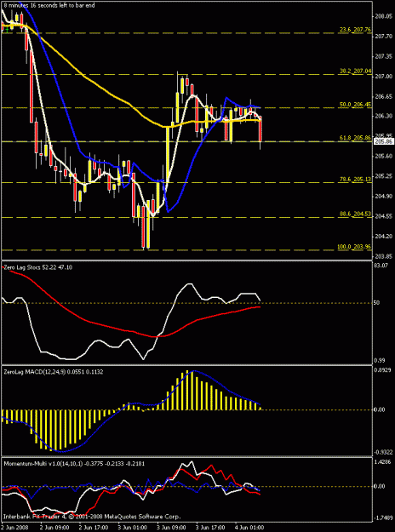Click the "3 Jun 01:00" time axis label

click(132, 528)
